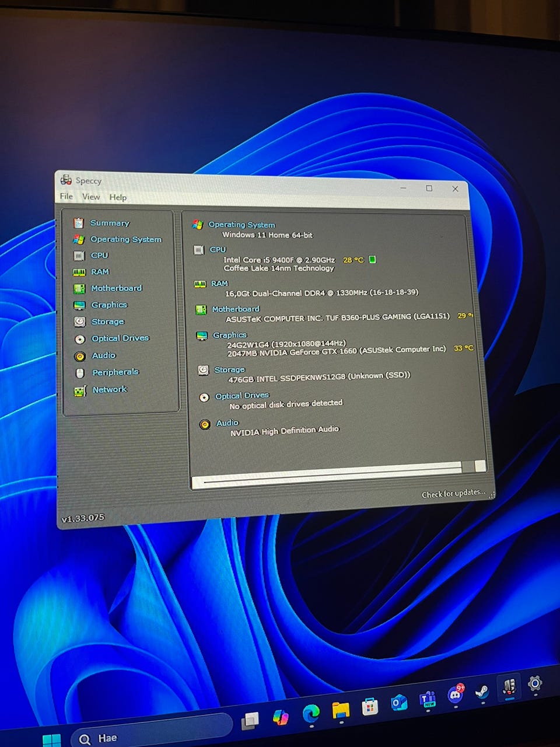Click the Check for updates link

(453, 494)
